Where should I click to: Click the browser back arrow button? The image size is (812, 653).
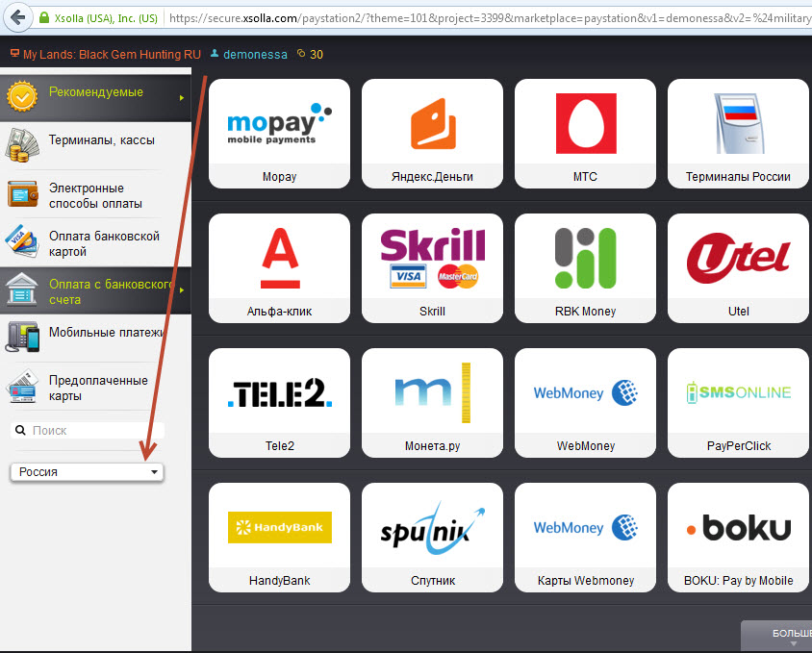17,17
